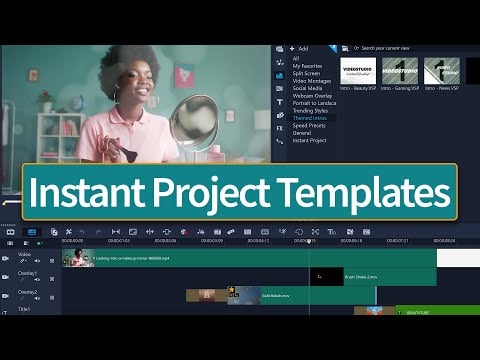Click the timeline playhead marker
This screenshot has height=360, width=480.
(309, 241)
